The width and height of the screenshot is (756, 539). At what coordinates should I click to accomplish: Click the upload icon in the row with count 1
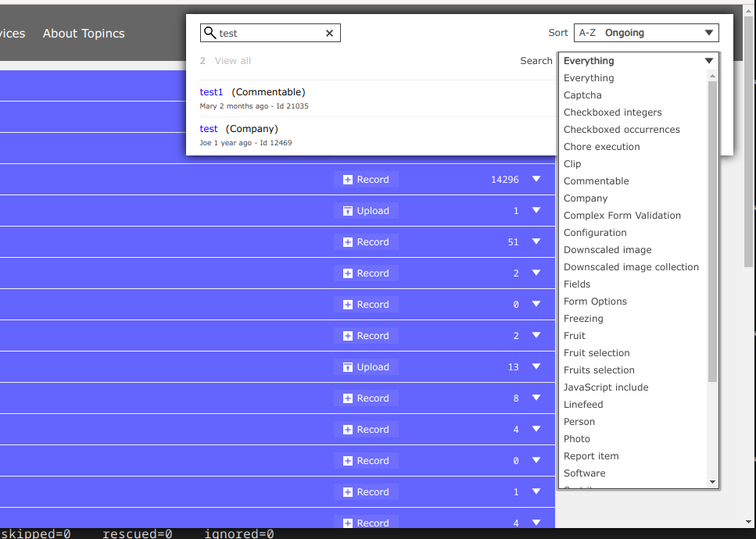(x=348, y=211)
